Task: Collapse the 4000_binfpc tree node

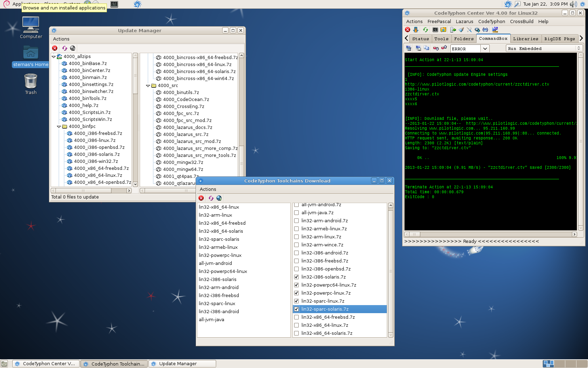Action: [59, 127]
